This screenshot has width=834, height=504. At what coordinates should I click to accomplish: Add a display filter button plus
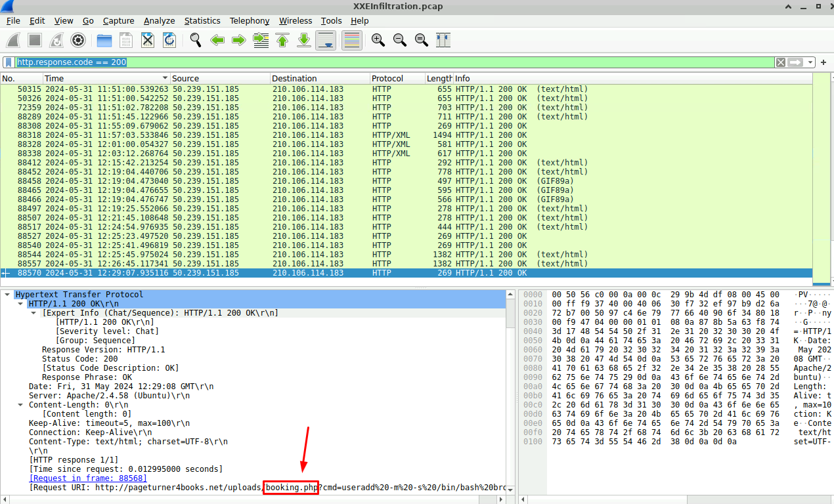pyautogui.click(x=823, y=62)
